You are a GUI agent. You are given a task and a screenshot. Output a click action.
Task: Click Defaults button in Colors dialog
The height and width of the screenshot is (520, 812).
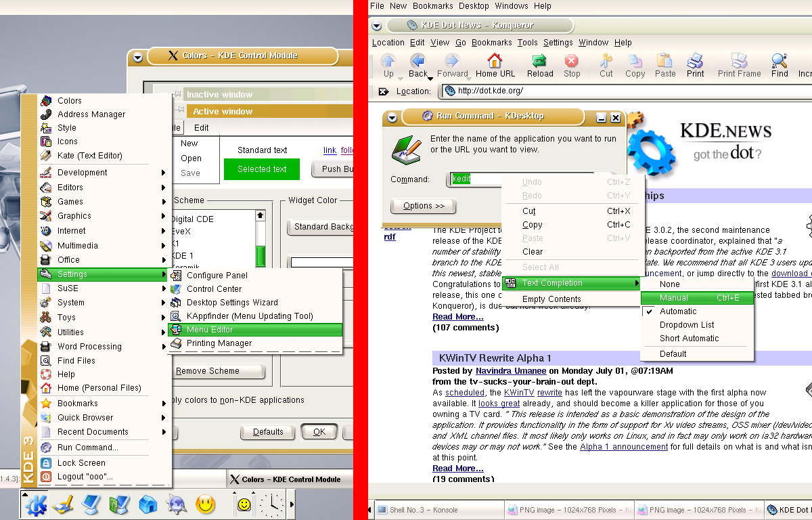[x=268, y=432]
